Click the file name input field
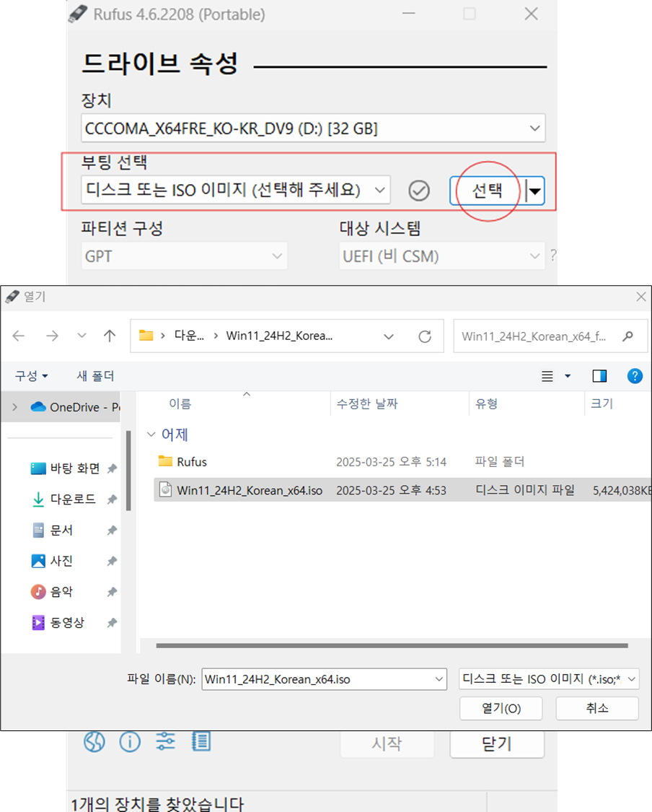 pyautogui.click(x=324, y=679)
